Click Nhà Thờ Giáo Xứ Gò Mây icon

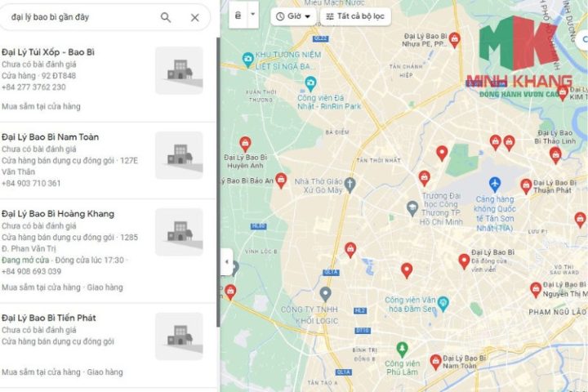click(350, 185)
